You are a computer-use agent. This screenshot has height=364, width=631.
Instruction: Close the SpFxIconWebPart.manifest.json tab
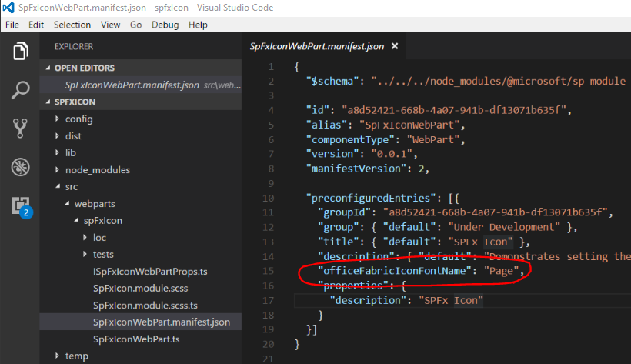(x=395, y=46)
